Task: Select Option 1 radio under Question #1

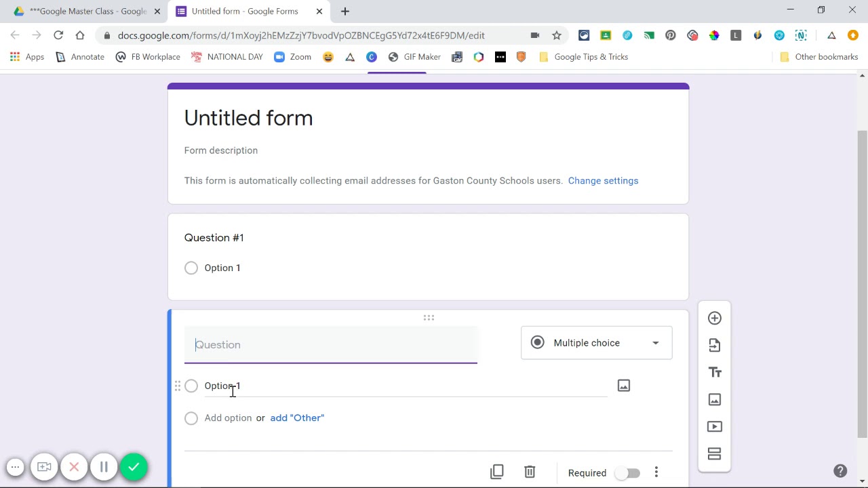Action: [x=191, y=268]
